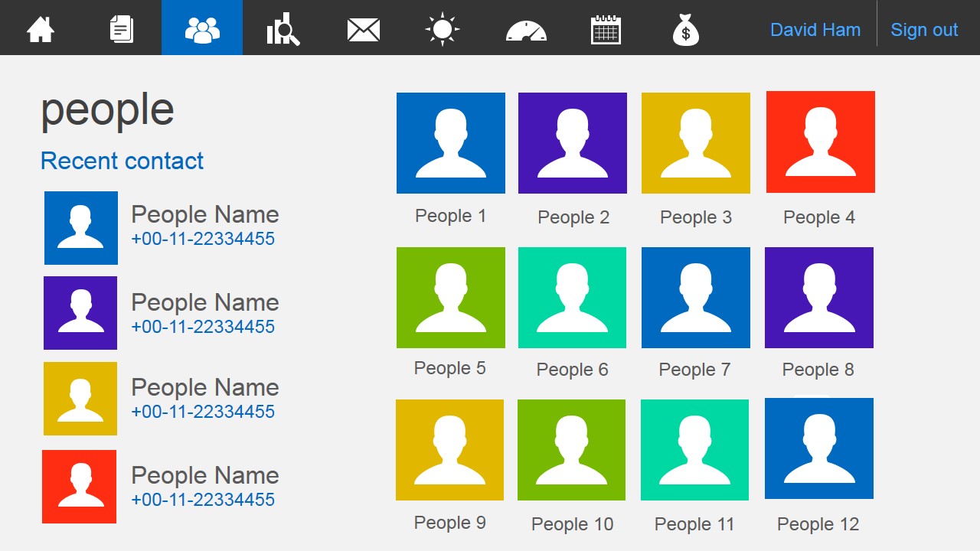Image resolution: width=980 pixels, height=551 pixels.
Task: Click the People 4 label text
Action: click(x=819, y=217)
